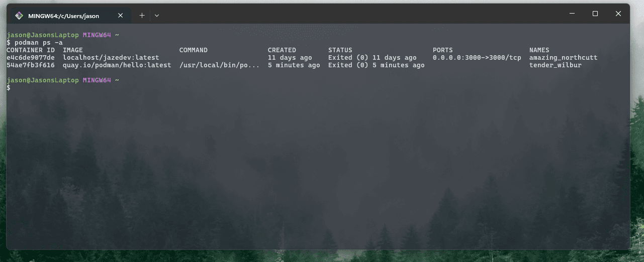Click the CREATED column header
Image resolution: width=644 pixels, height=262 pixels.
pos(282,50)
